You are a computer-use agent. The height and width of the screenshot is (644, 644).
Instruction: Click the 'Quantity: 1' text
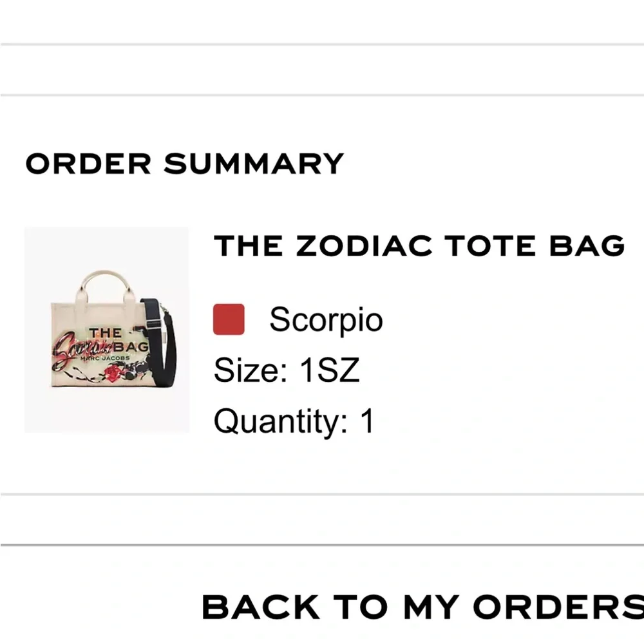point(298,421)
